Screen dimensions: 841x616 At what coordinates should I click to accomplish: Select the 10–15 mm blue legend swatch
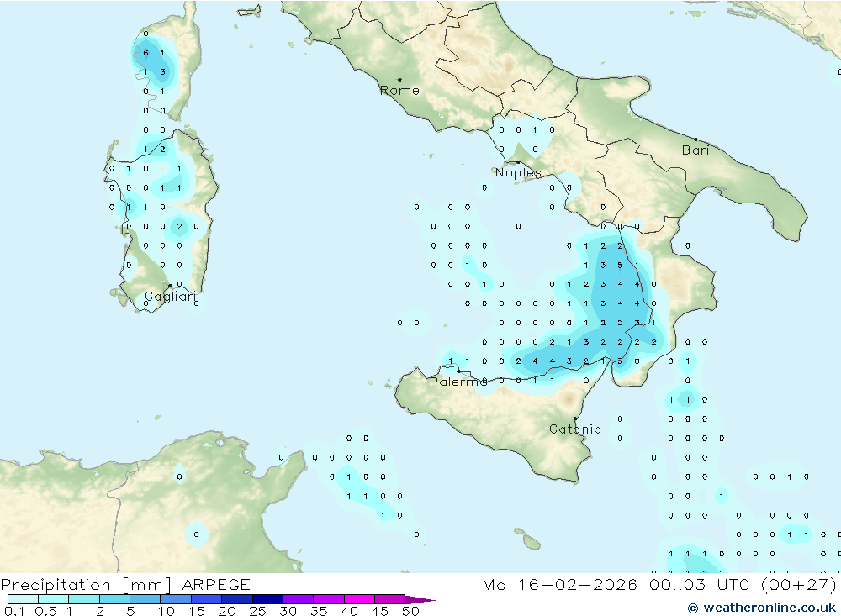click(176, 599)
